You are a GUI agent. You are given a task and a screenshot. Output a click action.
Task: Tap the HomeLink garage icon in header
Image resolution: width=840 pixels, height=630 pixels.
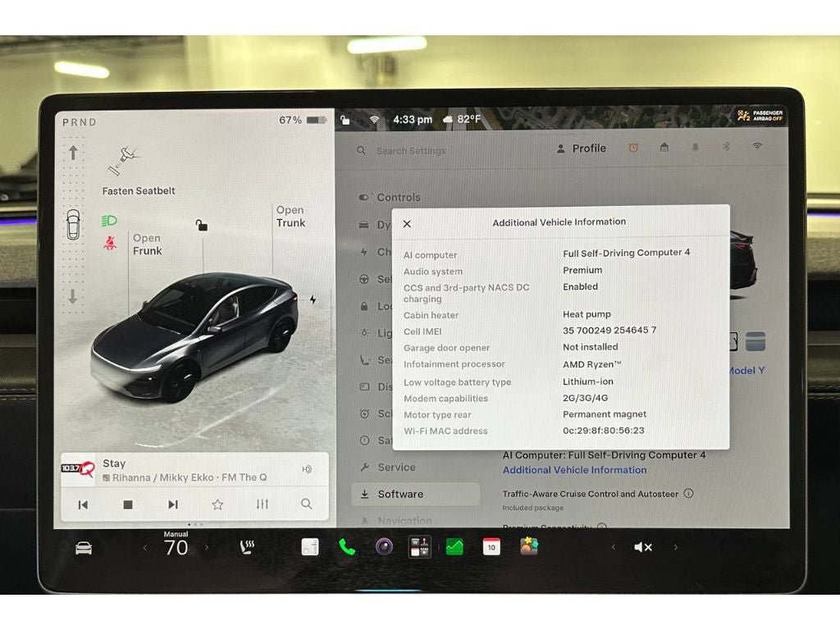664,147
